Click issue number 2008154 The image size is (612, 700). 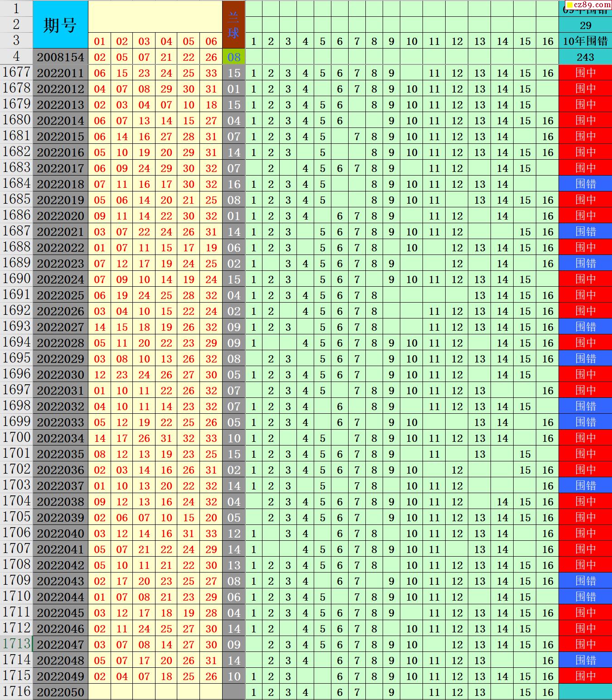(x=60, y=57)
